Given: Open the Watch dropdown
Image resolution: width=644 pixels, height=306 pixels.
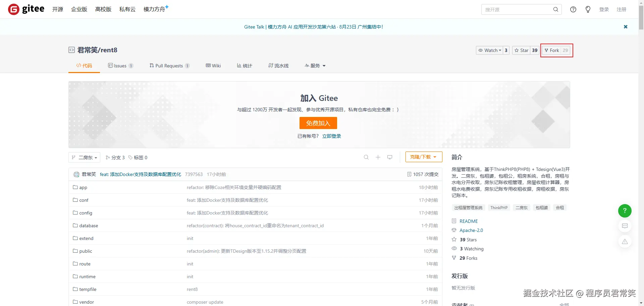Looking at the screenshot, I should coord(489,50).
